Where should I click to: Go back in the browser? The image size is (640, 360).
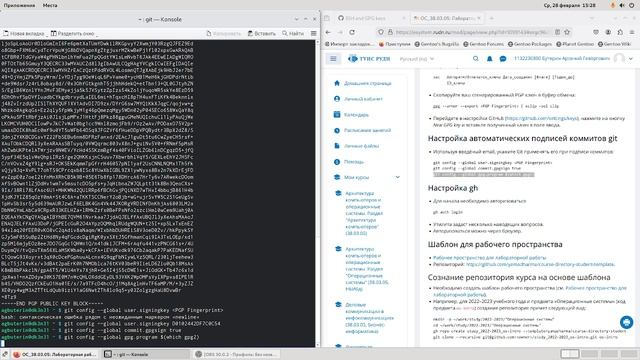[x=328, y=32]
